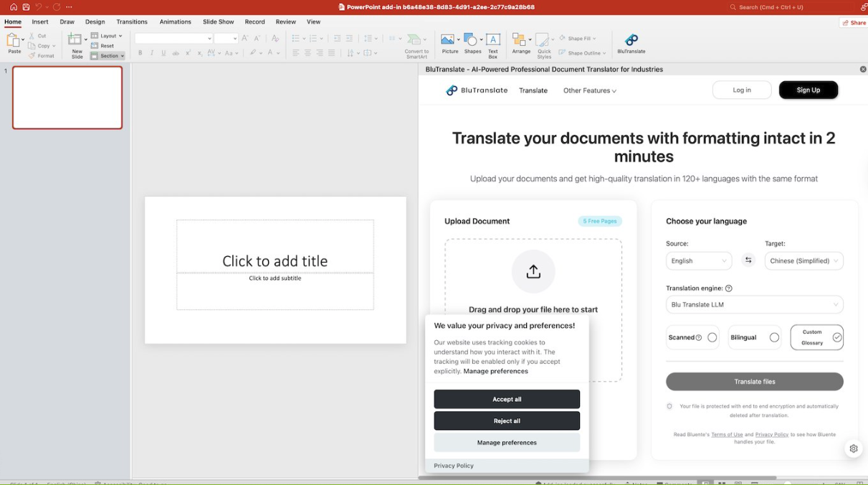The height and width of the screenshot is (485, 868).
Task: Expand the Blu Translate LLM engine dropdown
Action: coord(754,304)
